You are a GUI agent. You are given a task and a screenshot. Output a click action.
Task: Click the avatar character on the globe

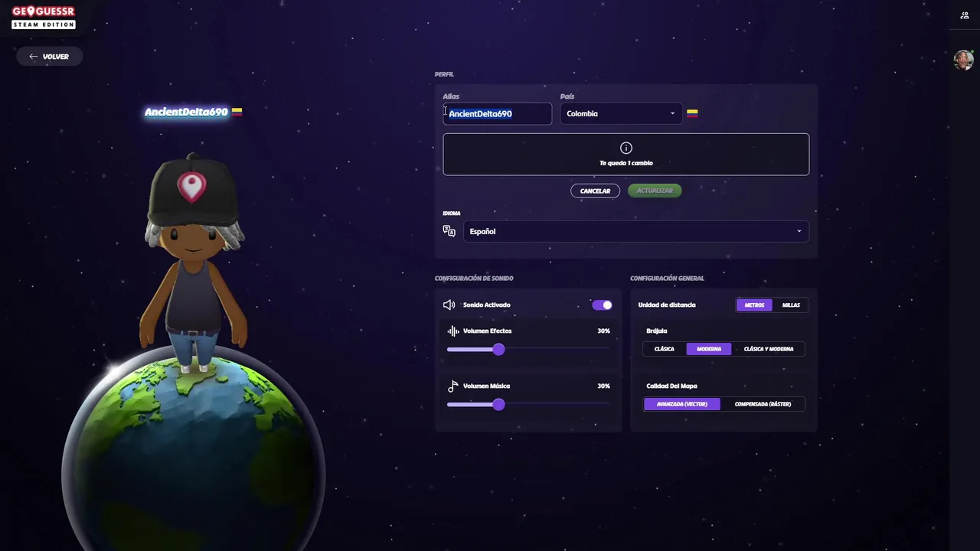coord(193,264)
